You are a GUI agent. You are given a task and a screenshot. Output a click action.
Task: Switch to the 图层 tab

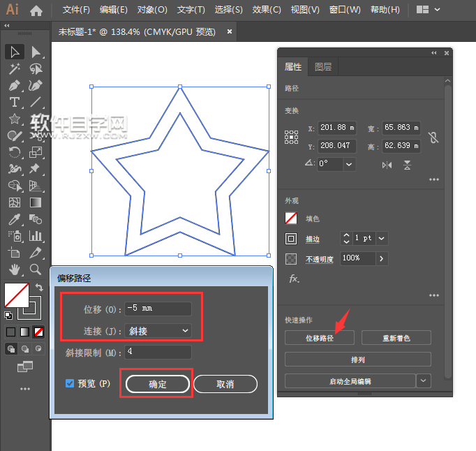[x=323, y=67]
